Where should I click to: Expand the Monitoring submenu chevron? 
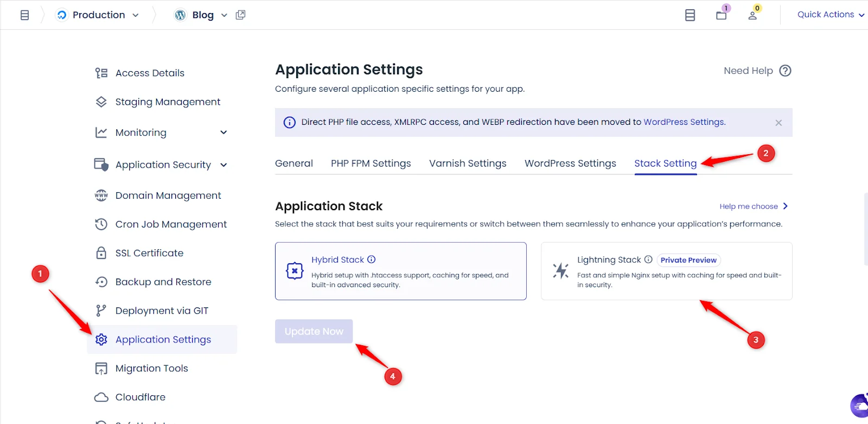[224, 132]
